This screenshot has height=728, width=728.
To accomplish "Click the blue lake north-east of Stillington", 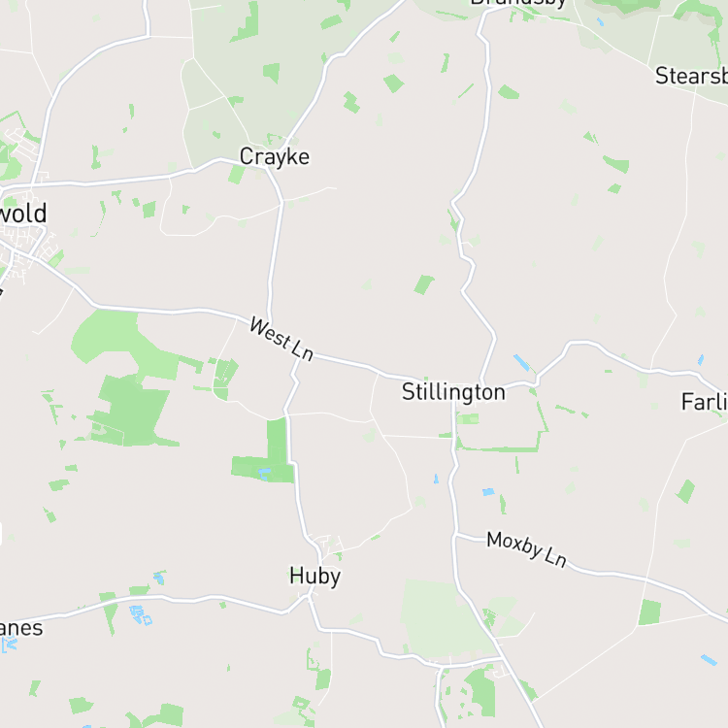I will coord(521,363).
